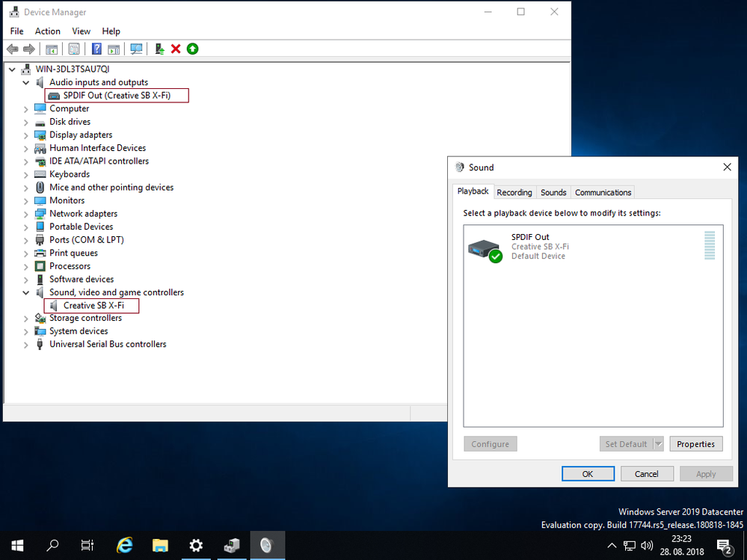Open the File menu
Image resolution: width=747 pixels, height=560 pixels.
pos(16,31)
